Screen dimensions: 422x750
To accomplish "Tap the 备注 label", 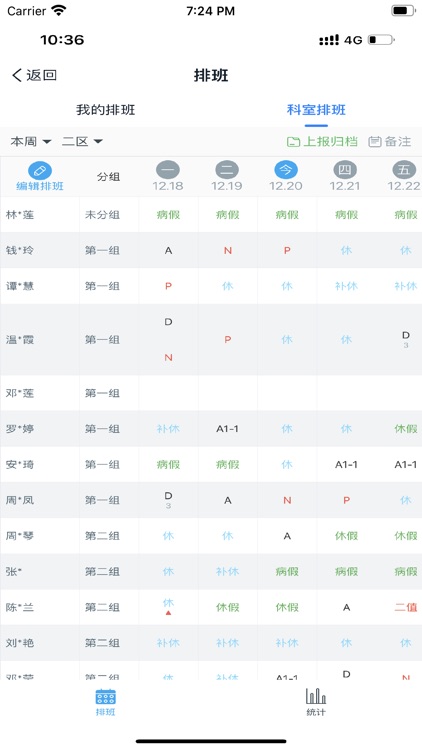I will pyautogui.click(x=398, y=142).
